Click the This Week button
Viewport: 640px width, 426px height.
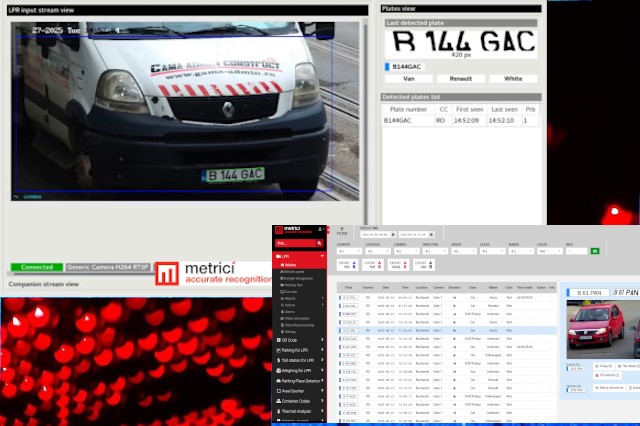628,366
